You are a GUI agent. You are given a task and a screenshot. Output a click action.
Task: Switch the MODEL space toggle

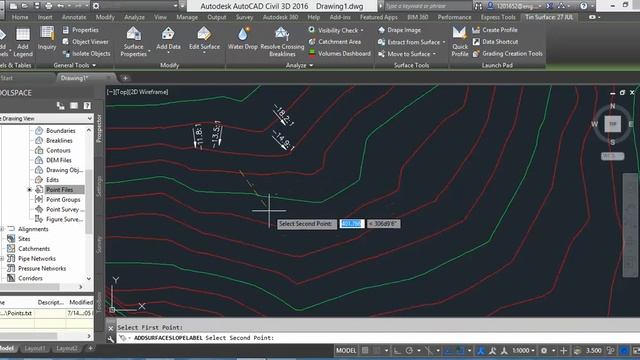tap(346, 351)
